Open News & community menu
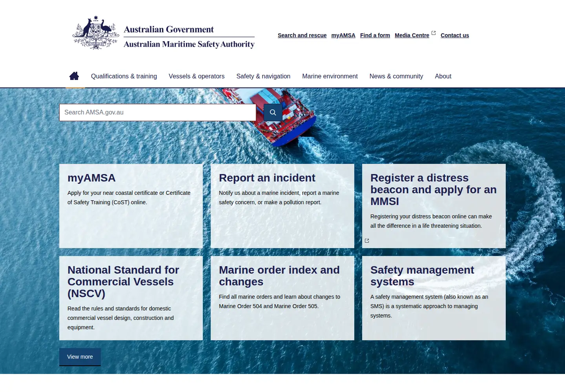This screenshot has height=392, width=565. coord(396,76)
